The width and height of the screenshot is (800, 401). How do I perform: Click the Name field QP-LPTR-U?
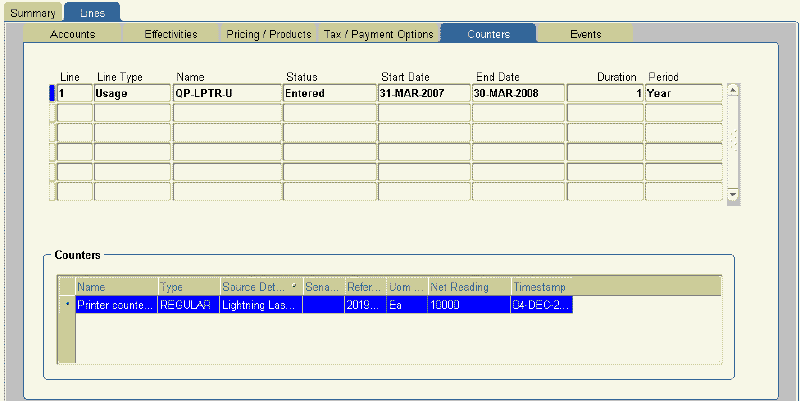(228, 93)
